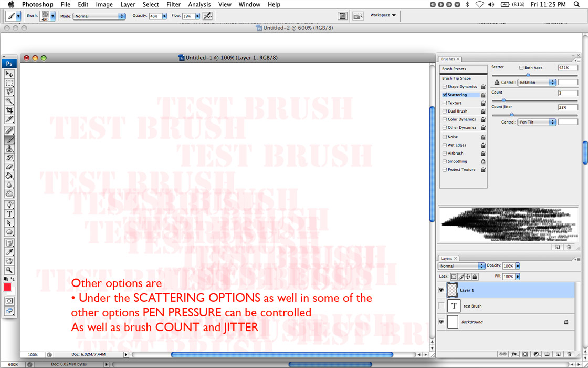The width and height of the screenshot is (588, 368).
Task: Select the Brush tool in the toolbox
Action: [x=9, y=140]
